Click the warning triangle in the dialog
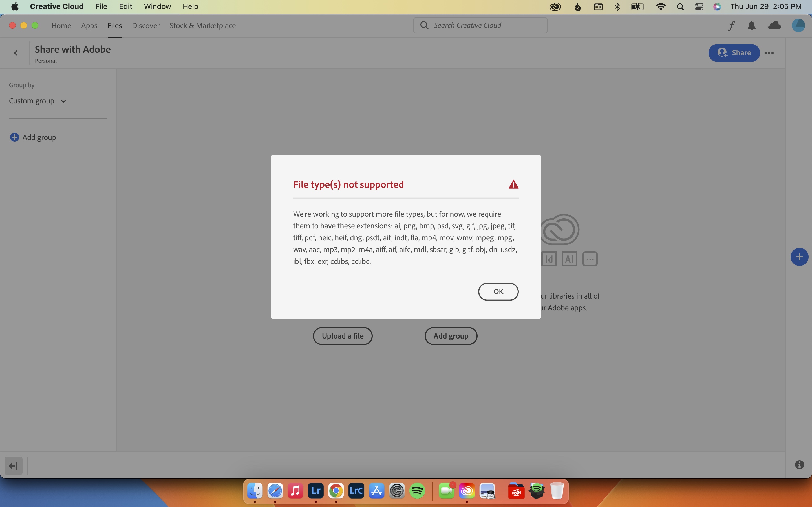Image resolution: width=812 pixels, height=507 pixels. [513, 184]
